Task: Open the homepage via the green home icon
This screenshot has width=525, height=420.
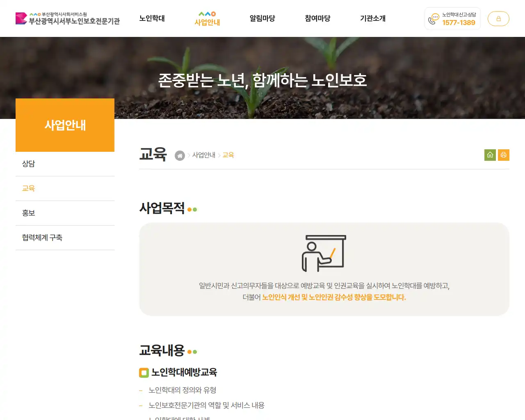Action: (490, 155)
